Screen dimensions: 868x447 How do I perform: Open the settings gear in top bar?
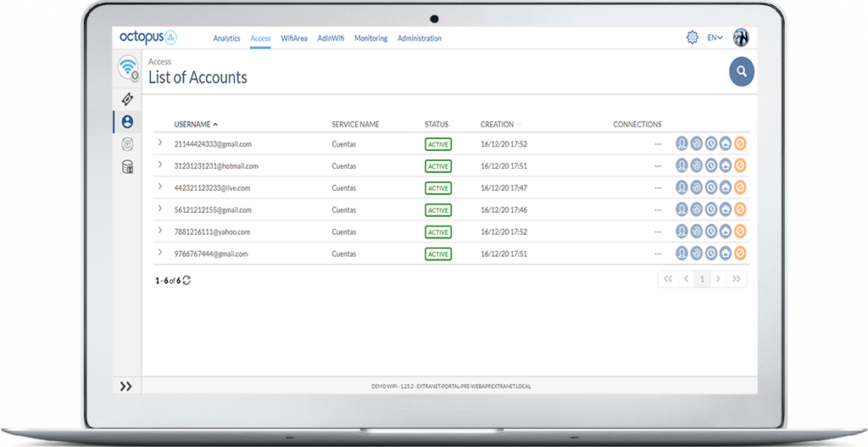coord(692,37)
